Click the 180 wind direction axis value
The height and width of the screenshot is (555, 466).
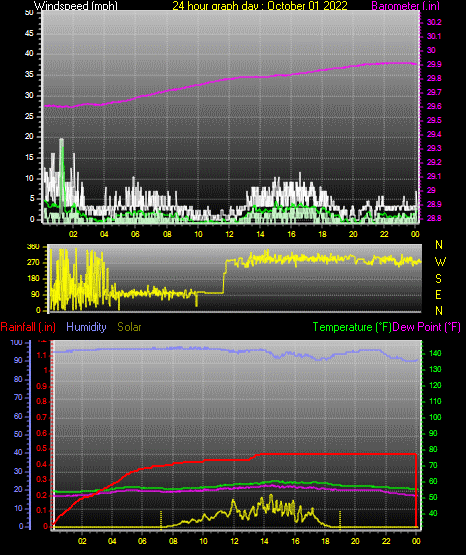pyautogui.click(x=33, y=279)
